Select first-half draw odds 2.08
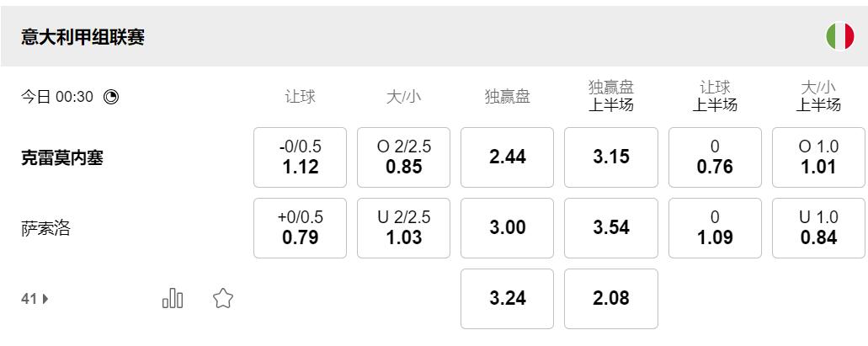Image resolution: width=868 pixels, height=346 pixels. tap(610, 299)
